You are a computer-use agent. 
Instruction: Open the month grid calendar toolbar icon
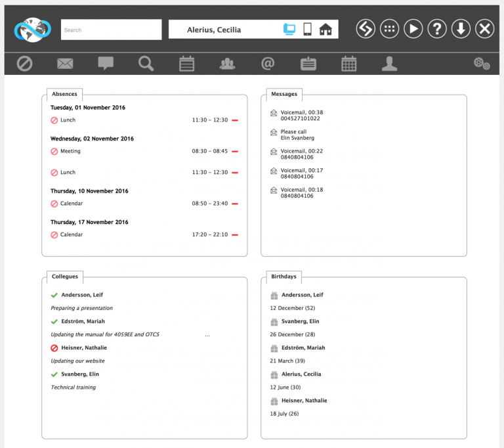(x=348, y=64)
